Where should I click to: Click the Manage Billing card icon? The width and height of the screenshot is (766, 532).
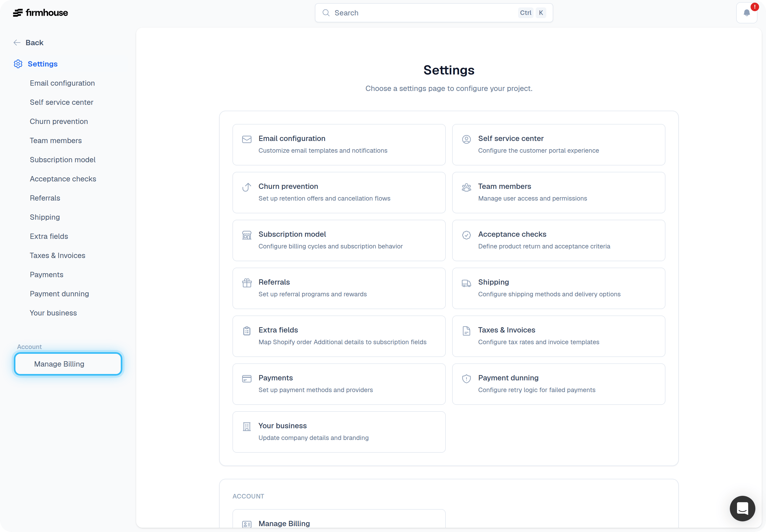[247, 524]
